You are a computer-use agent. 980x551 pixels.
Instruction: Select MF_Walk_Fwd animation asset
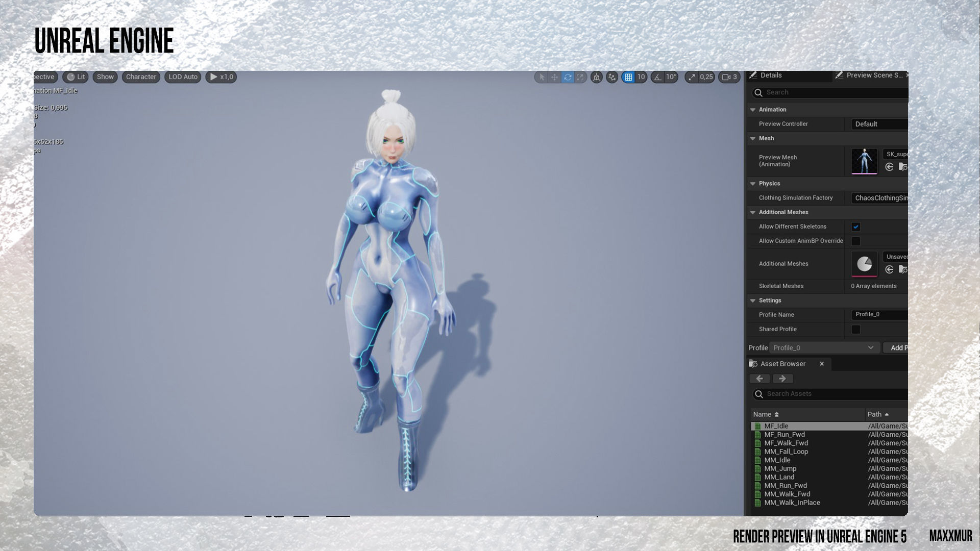pyautogui.click(x=829, y=443)
